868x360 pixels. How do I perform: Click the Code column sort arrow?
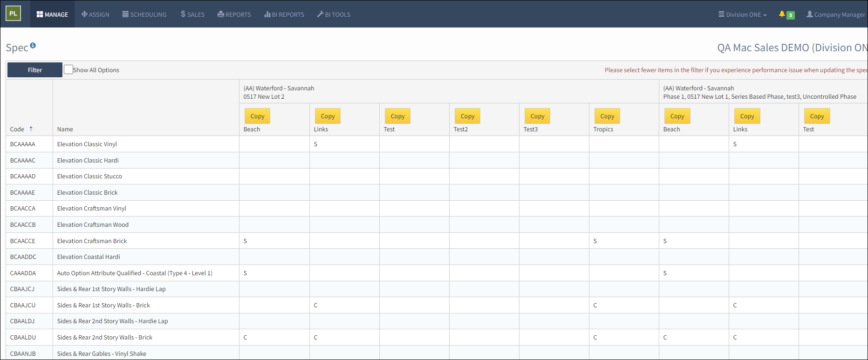(31, 129)
